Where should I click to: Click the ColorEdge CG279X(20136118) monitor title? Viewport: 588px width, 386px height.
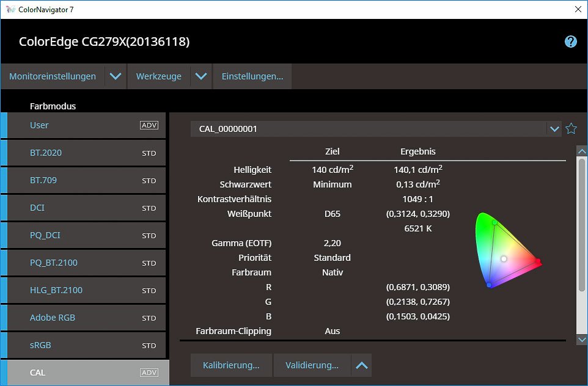click(105, 41)
